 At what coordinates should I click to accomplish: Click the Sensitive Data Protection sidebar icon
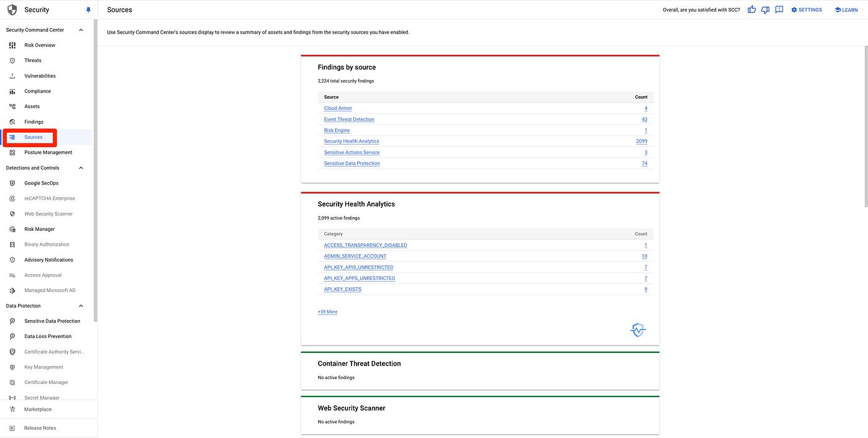click(12, 321)
